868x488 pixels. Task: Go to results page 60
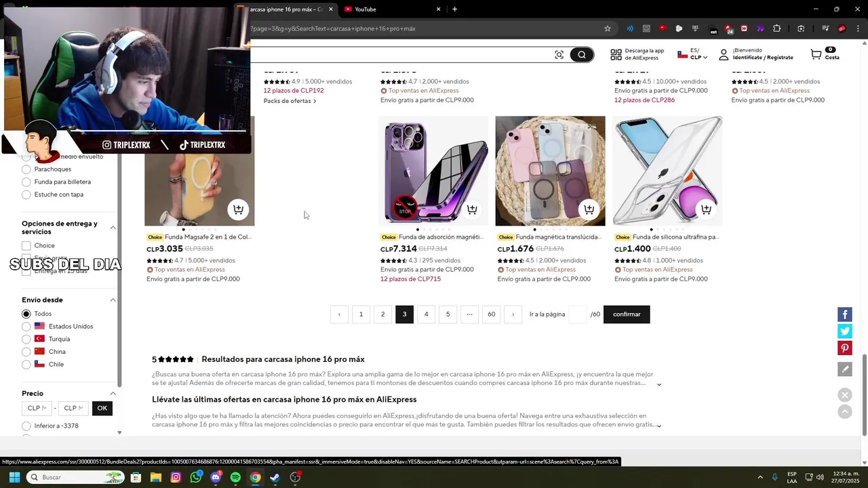click(491, 314)
